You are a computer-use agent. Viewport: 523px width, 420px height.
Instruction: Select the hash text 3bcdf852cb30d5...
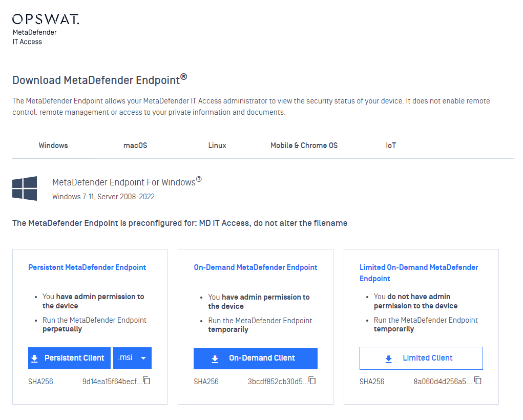(x=278, y=382)
